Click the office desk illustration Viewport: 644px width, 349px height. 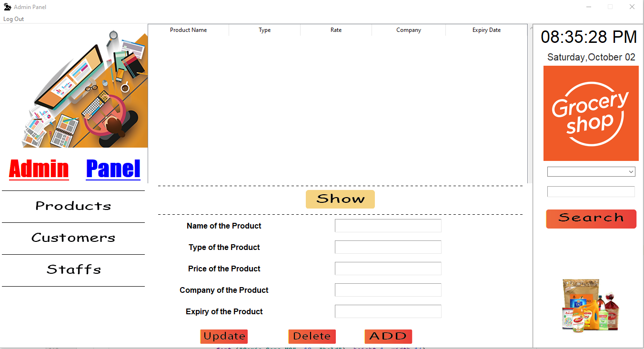point(85,89)
